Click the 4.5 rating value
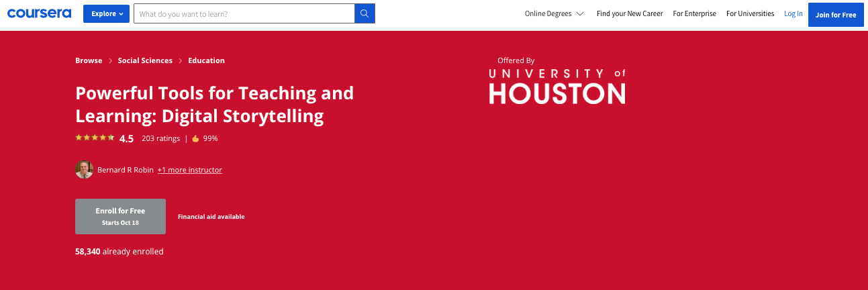This screenshot has height=290, width=868. [126, 139]
